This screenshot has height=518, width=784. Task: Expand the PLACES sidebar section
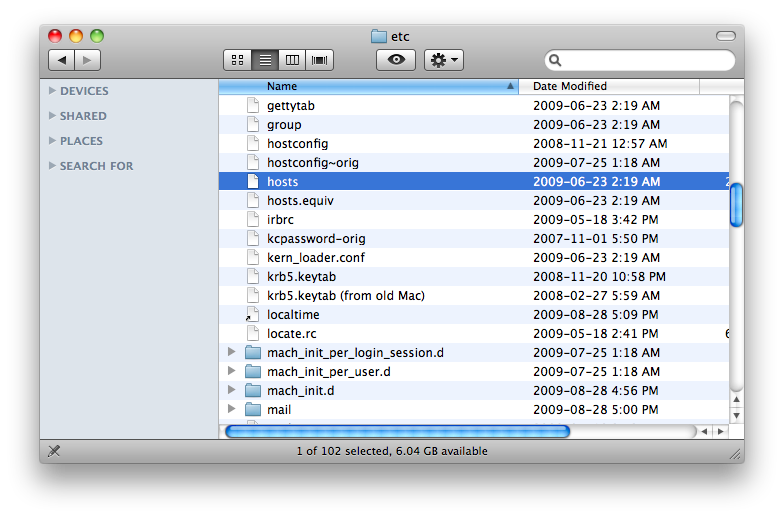pos(52,140)
